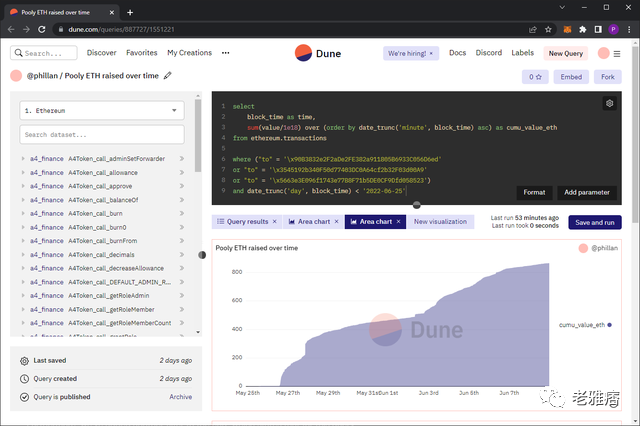Fork this query
The height and width of the screenshot is (426, 640).
608,77
